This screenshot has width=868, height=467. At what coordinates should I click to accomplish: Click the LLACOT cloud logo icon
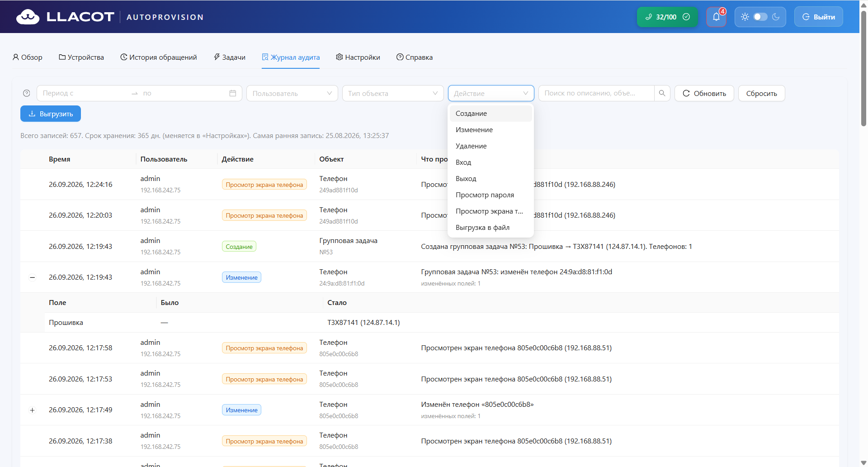click(28, 17)
